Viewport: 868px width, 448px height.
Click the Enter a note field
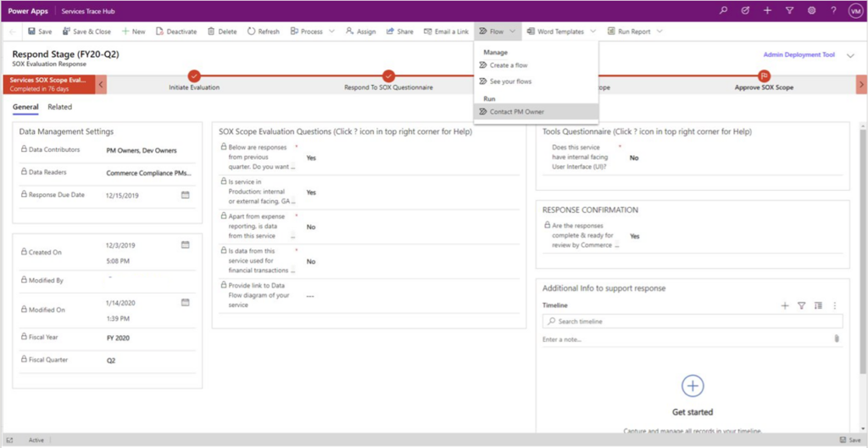click(687, 339)
